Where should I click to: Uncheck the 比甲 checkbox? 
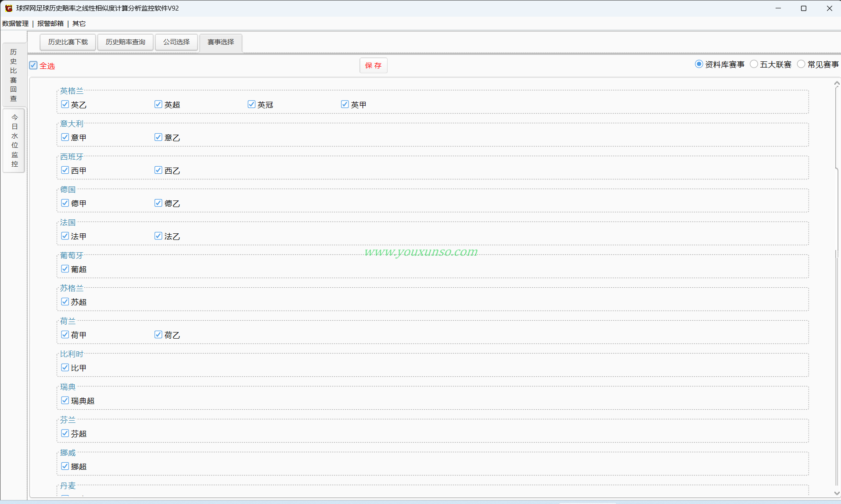pyautogui.click(x=65, y=368)
